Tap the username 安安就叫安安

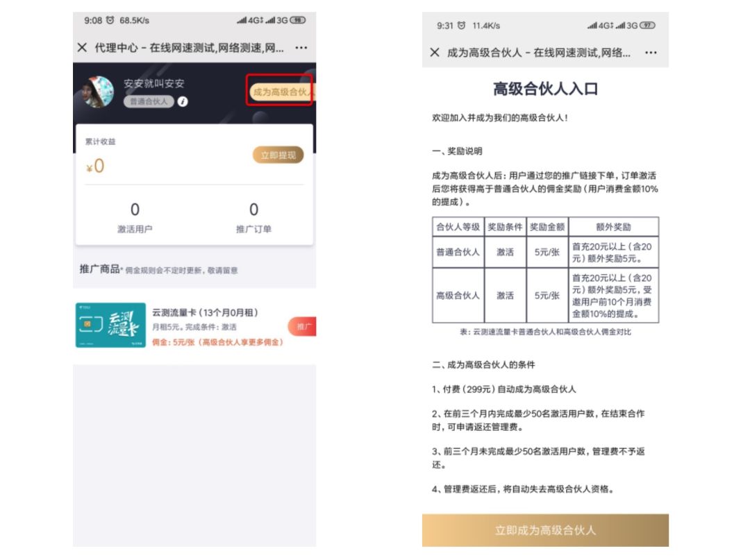point(153,83)
